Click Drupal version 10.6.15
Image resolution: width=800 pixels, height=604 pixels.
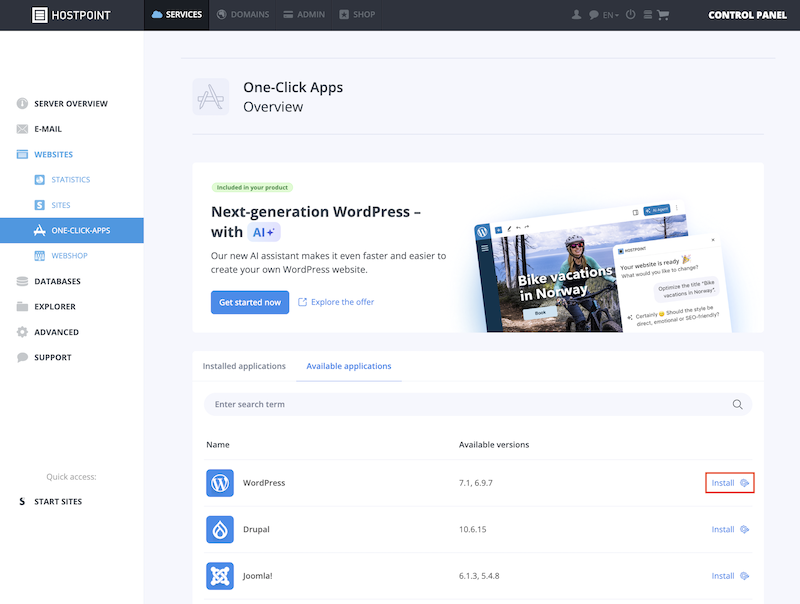[x=472, y=530]
